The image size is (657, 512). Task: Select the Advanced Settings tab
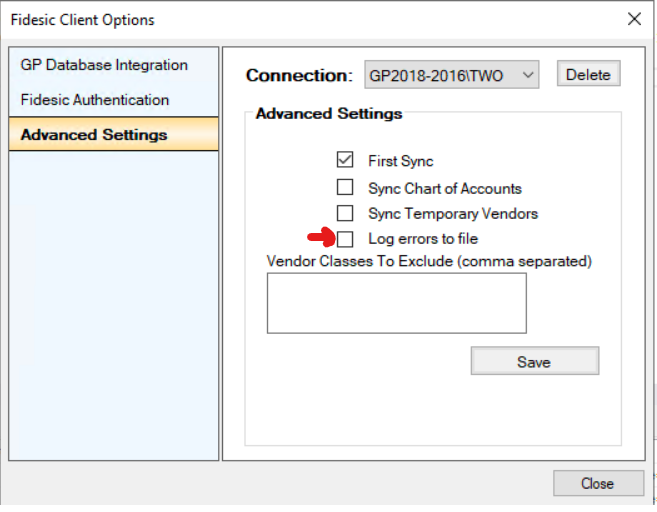coord(113,134)
